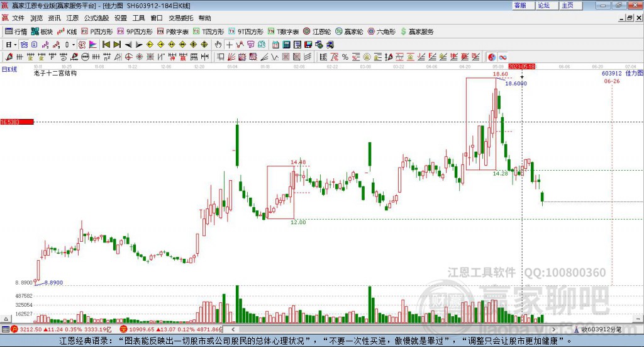The height and width of the screenshot is (347, 644).
Task: Click the percent sign tool icon
Action: (345, 57)
